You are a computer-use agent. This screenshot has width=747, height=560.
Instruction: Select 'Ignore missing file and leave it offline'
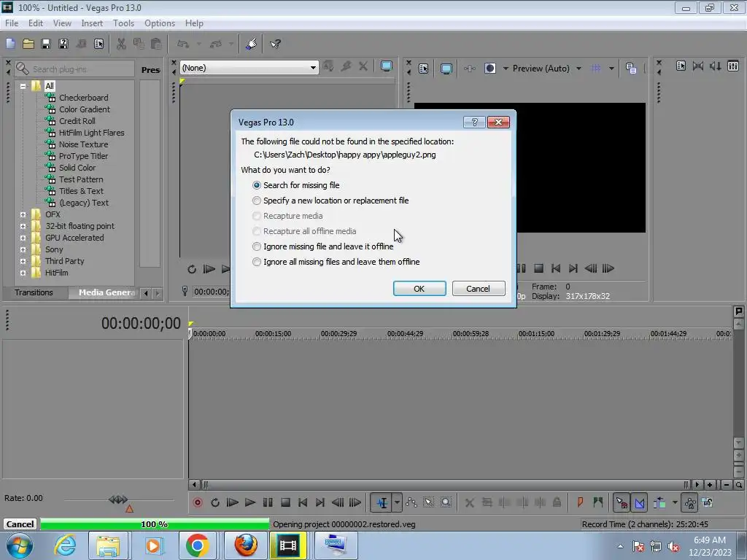point(323,246)
